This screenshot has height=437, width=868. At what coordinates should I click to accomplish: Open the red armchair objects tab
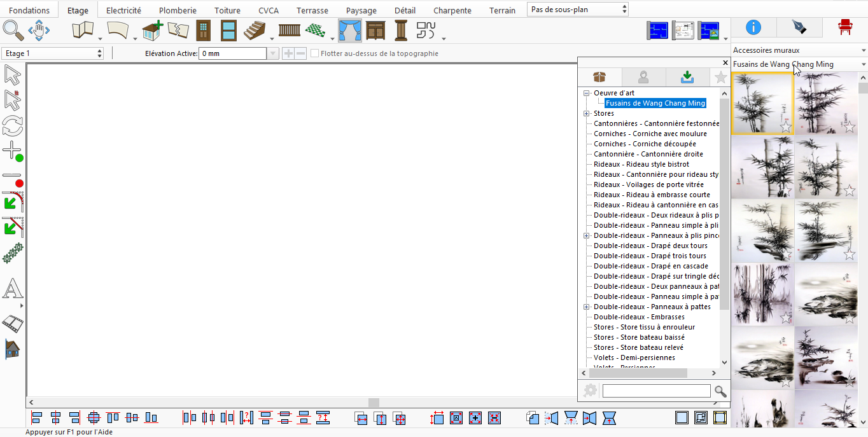click(845, 27)
